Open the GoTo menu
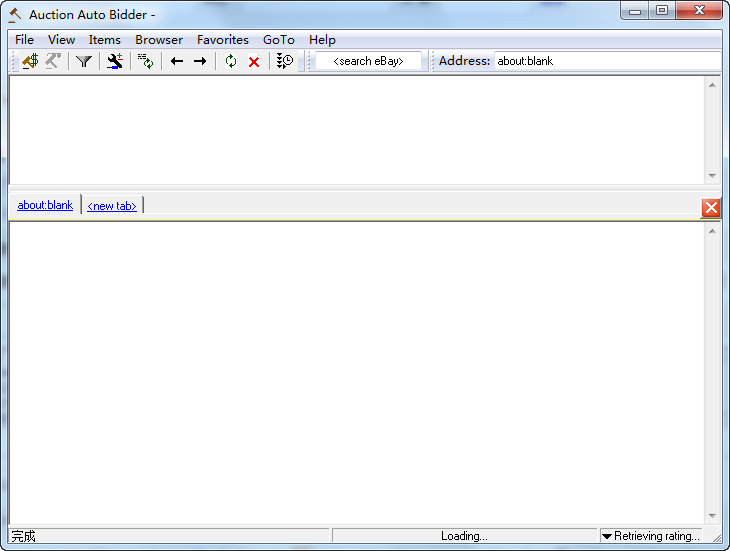This screenshot has height=551, width=730. point(278,40)
